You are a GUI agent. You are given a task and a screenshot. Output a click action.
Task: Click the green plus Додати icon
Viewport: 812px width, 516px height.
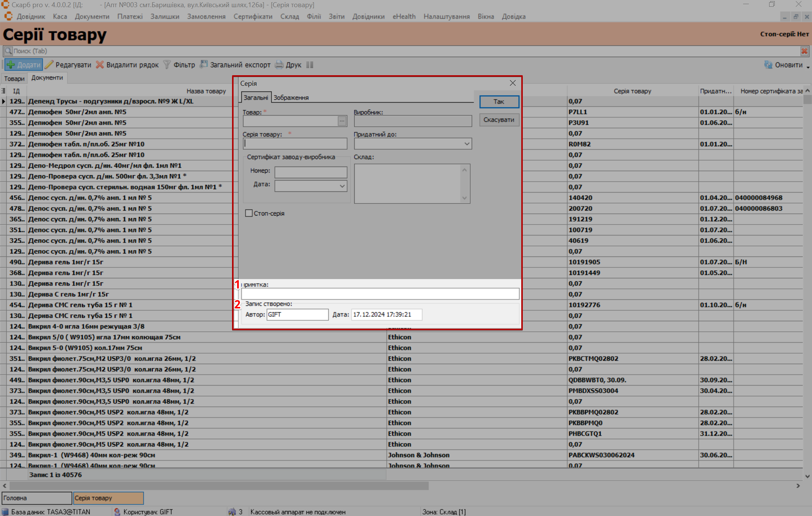[x=11, y=65]
